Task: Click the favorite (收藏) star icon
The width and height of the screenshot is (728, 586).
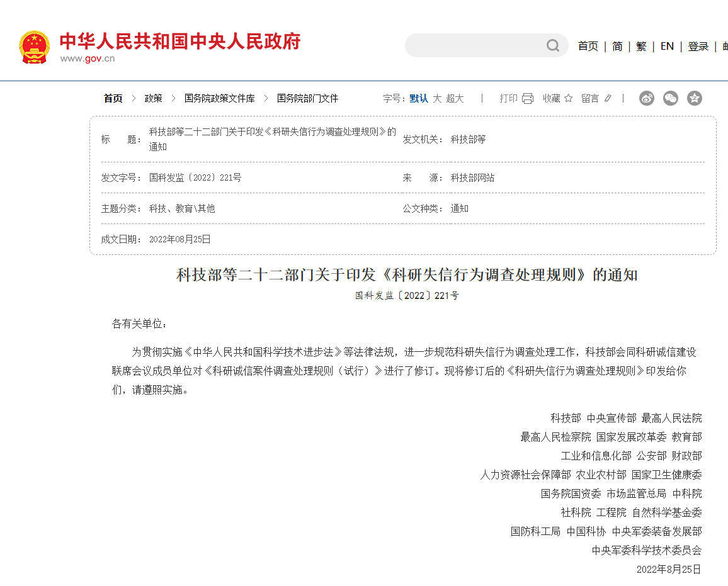Action: point(568,98)
